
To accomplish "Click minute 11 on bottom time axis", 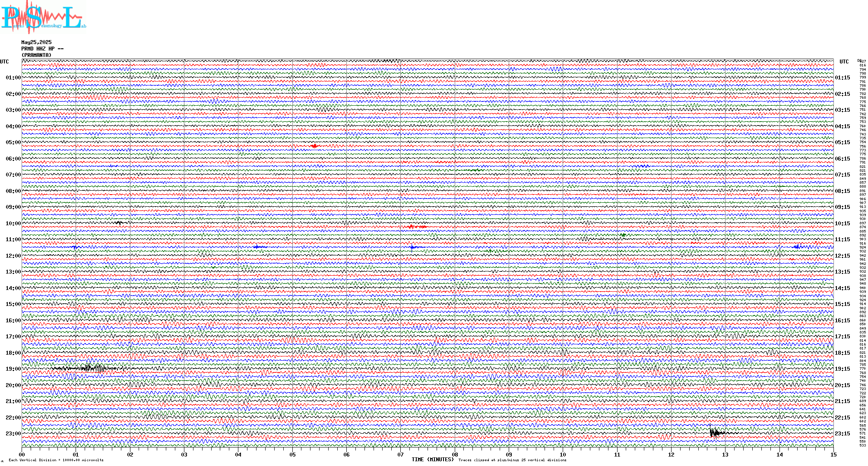I will (617, 454).
